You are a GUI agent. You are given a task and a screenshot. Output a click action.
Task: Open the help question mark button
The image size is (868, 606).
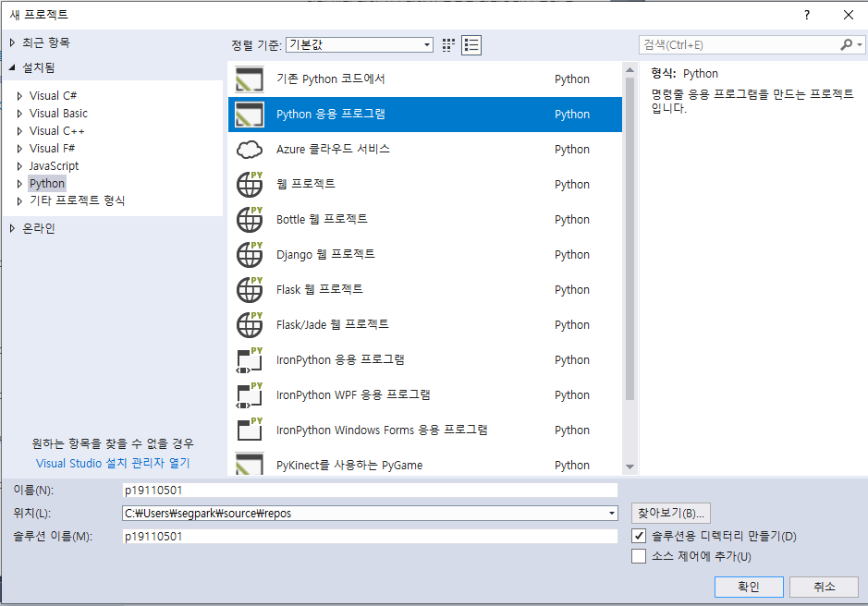807,15
